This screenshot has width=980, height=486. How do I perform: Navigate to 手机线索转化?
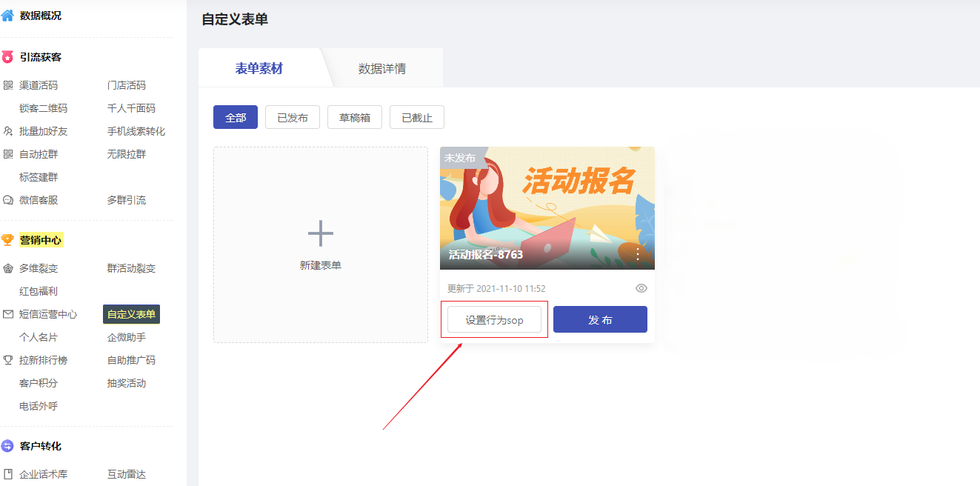[136, 131]
